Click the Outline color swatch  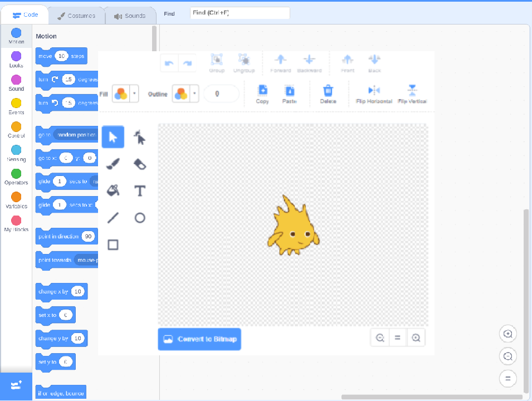click(181, 94)
